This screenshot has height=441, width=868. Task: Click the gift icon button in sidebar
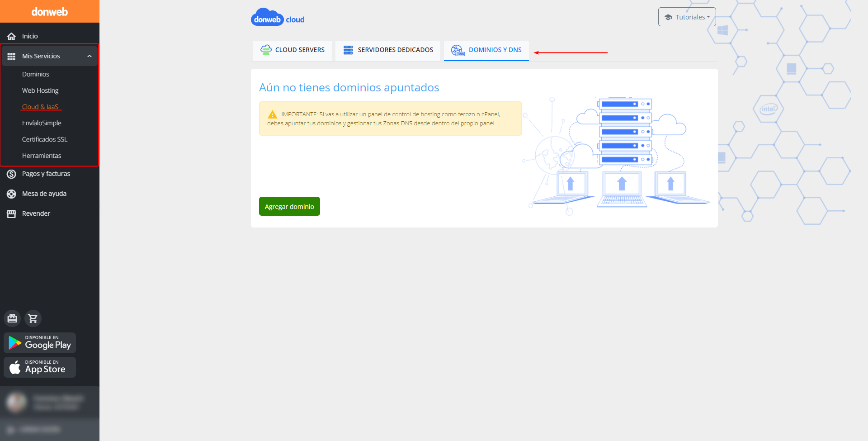point(12,318)
